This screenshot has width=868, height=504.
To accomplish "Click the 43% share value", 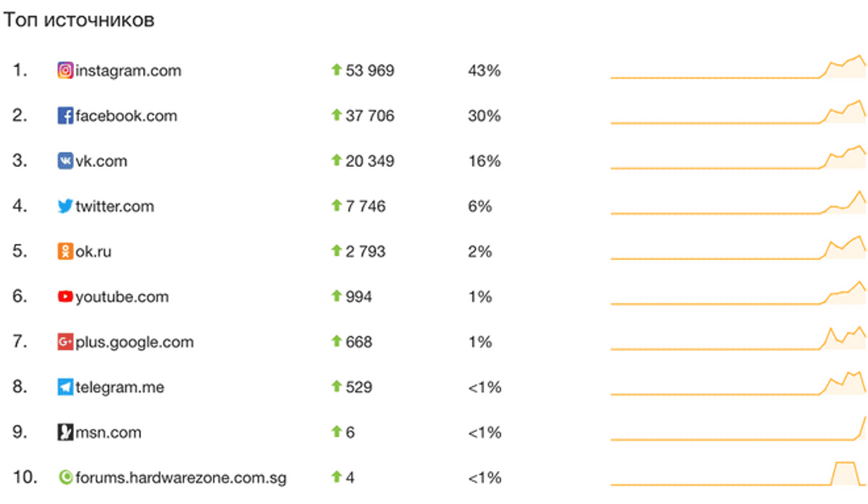I will 484,71.
